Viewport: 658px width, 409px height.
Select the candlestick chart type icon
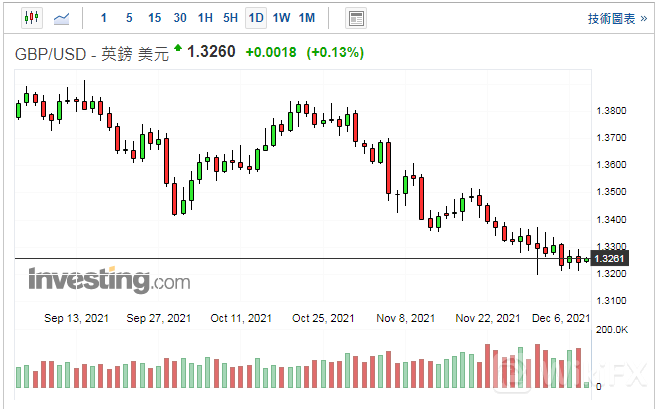(29, 18)
